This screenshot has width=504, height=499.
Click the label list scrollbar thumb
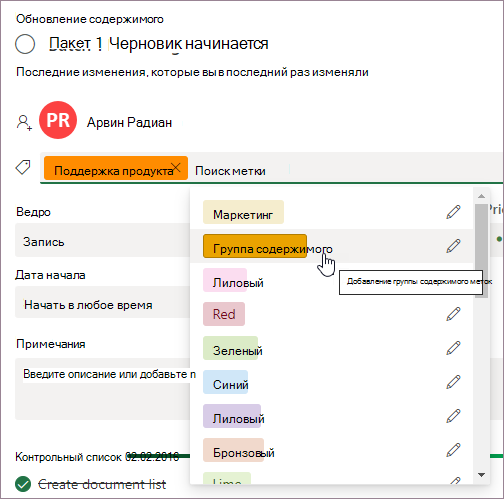click(481, 251)
